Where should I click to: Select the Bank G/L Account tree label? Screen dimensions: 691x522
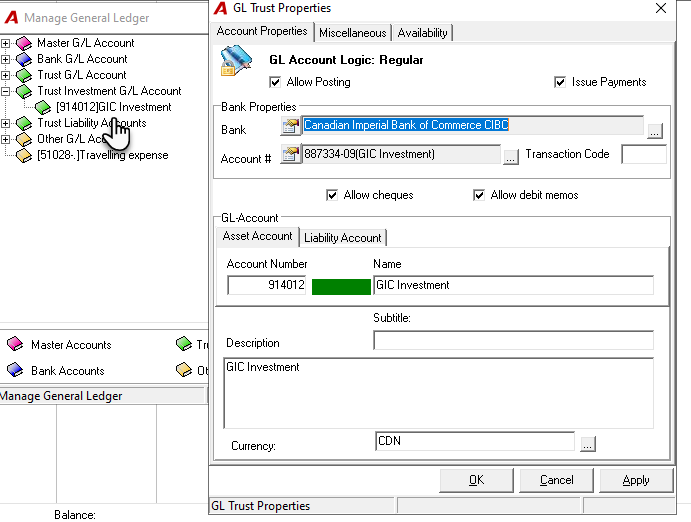pyautogui.click(x=82, y=59)
